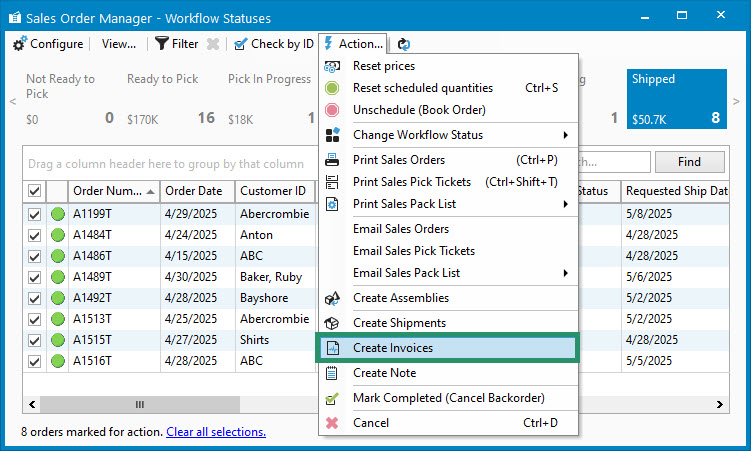Uncheck the checkbox for order A1515T

coord(34,340)
